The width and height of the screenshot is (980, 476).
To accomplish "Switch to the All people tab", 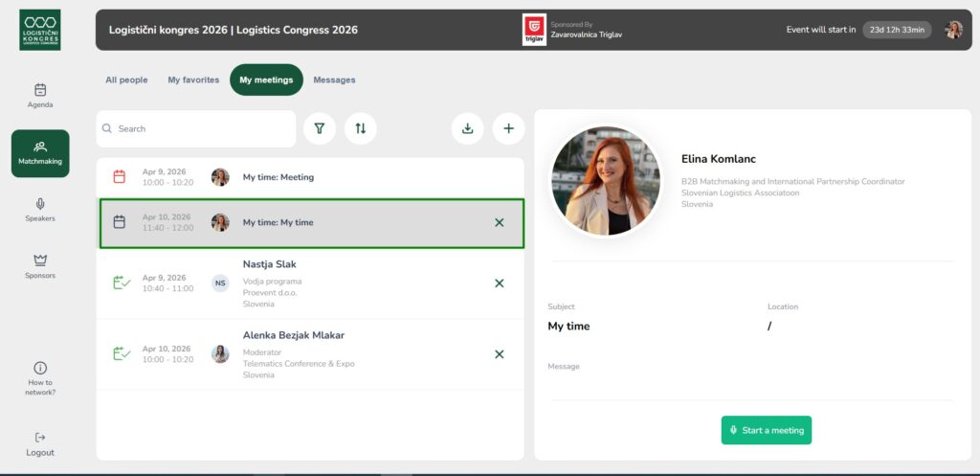I will click(x=126, y=80).
